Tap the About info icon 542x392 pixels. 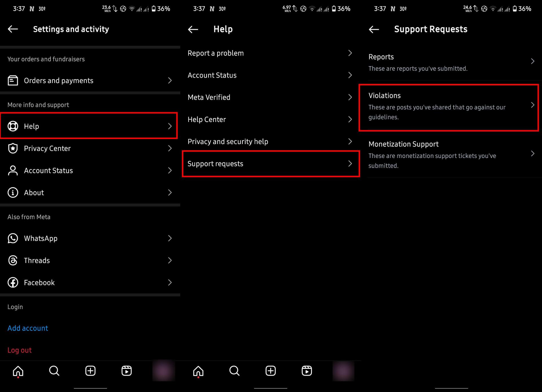[13, 193]
